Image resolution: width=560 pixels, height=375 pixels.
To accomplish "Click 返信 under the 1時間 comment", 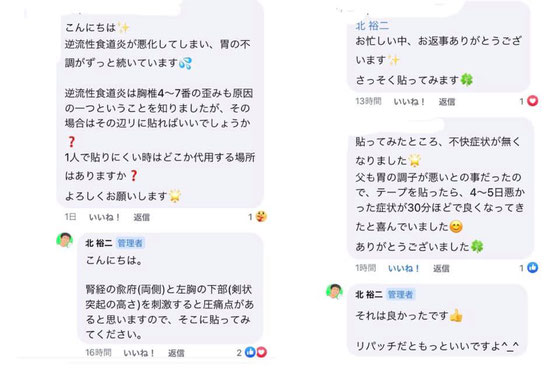I will 441,268.
